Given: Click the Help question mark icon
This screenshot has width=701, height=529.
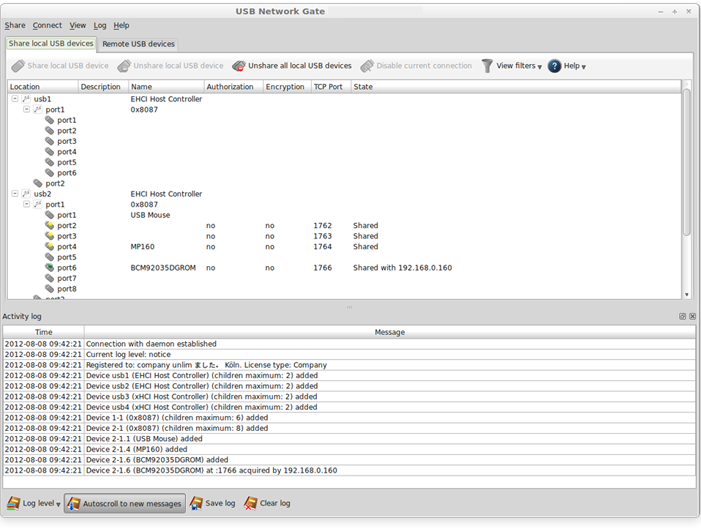Looking at the screenshot, I should (554, 66).
